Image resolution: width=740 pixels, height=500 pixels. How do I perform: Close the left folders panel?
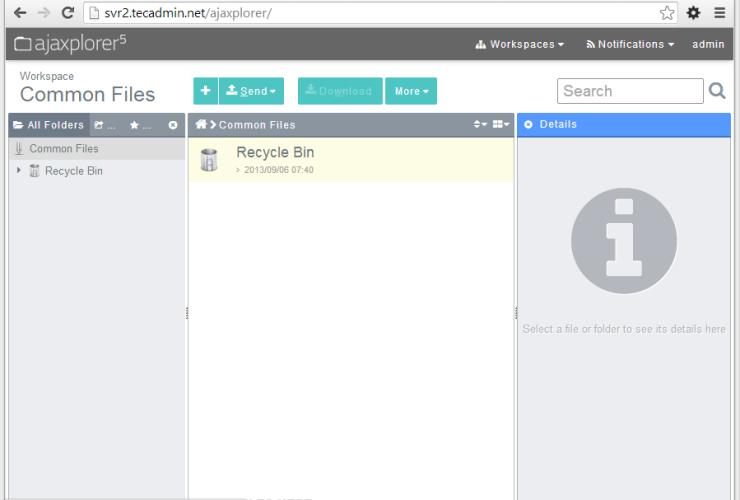coord(173,125)
